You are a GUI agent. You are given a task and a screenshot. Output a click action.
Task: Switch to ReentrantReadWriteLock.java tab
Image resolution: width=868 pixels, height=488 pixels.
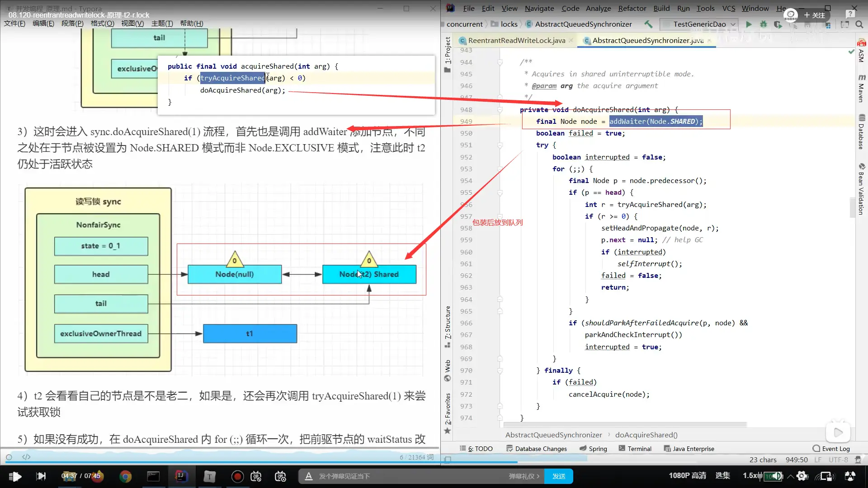pos(516,40)
